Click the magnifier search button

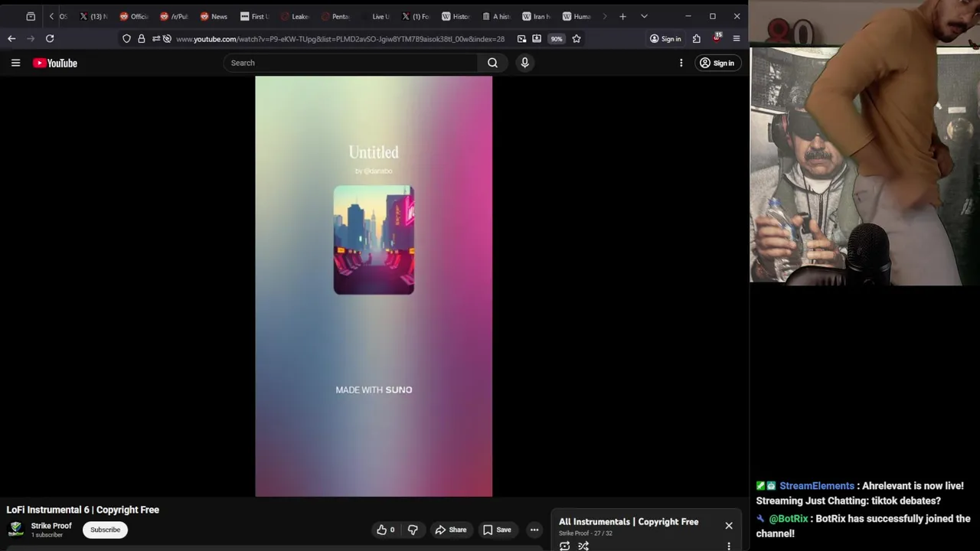pos(492,63)
